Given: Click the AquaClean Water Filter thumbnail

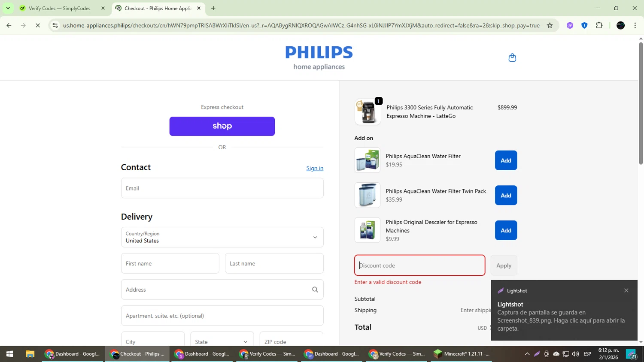Looking at the screenshot, I should pos(368,160).
